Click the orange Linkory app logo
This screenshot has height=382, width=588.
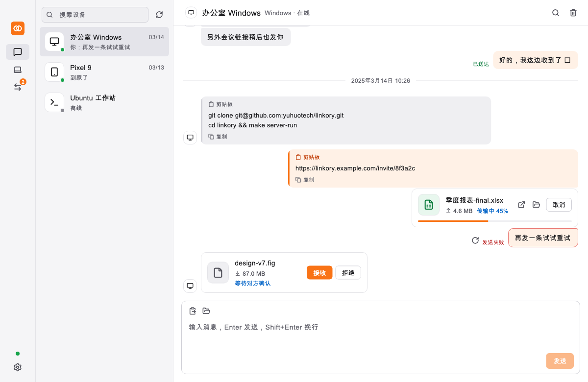click(18, 28)
